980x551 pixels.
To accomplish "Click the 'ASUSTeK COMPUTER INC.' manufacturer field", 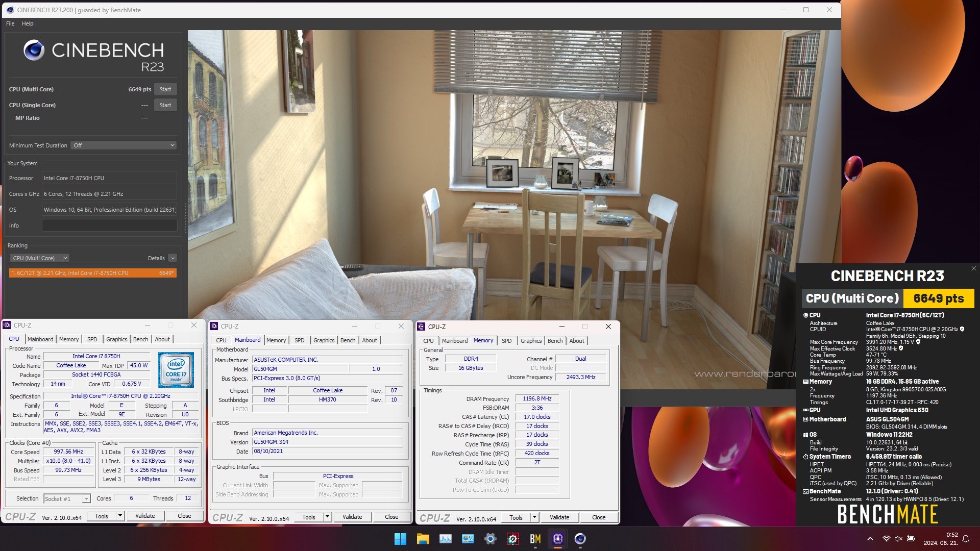I will point(327,360).
